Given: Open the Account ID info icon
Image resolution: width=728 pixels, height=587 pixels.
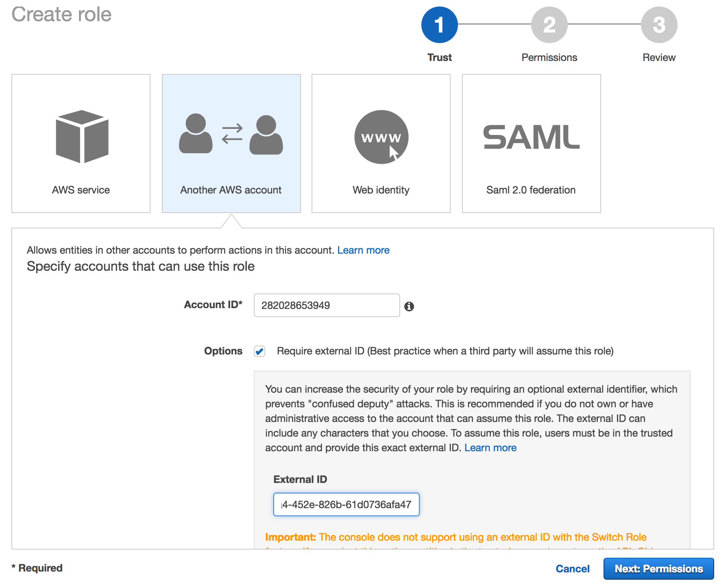Looking at the screenshot, I should click(x=409, y=307).
